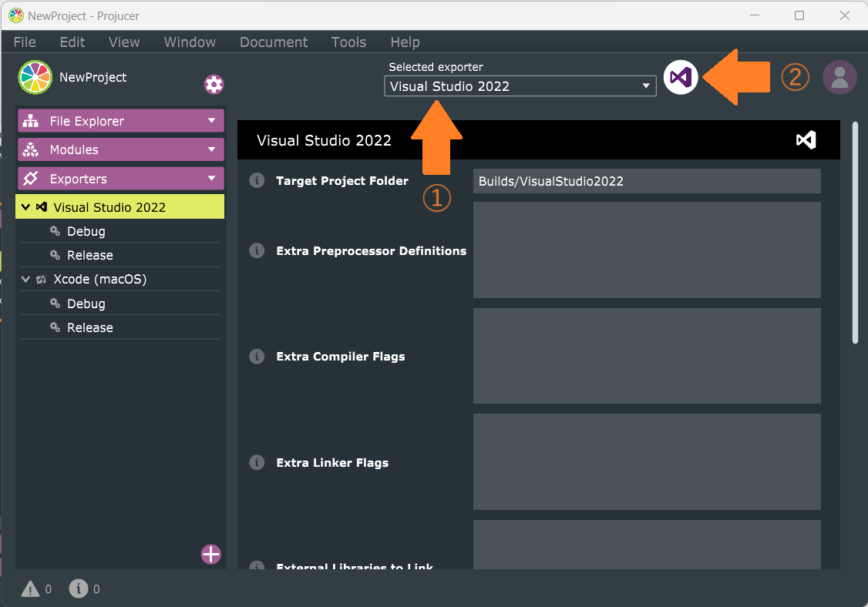Select Release under Visual Studio 2022
Image resolution: width=868 pixels, height=607 pixels.
[x=119, y=255]
